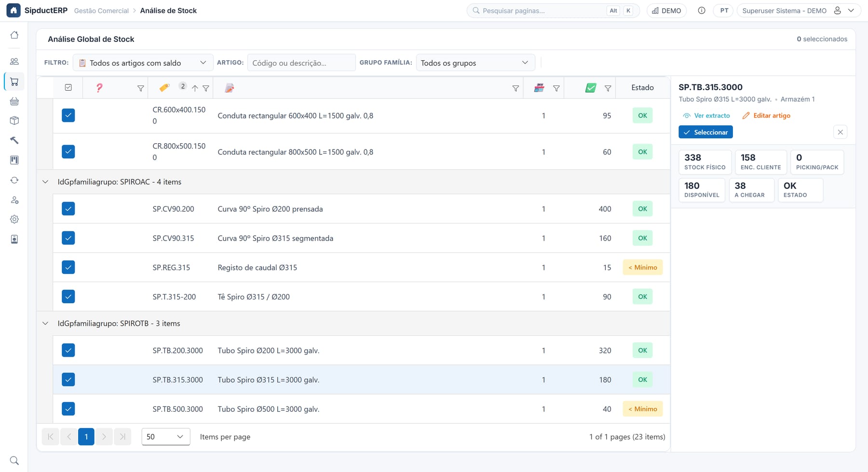Uncheck the SP.T.315-200 row checkbox
Screen dimensions: 868x472
click(68, 297)
